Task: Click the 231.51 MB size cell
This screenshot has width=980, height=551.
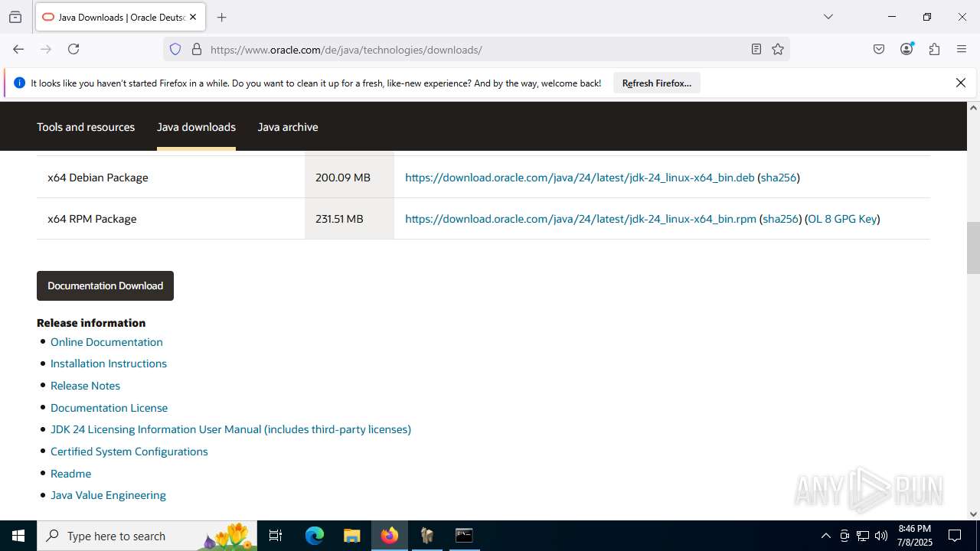Action: pyautogui.click(x=349, y=219)
